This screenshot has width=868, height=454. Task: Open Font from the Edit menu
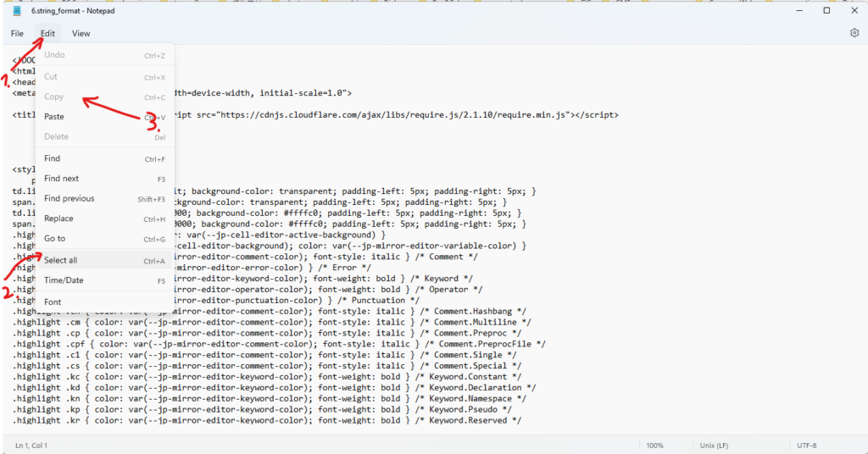(x=104, y=302)
